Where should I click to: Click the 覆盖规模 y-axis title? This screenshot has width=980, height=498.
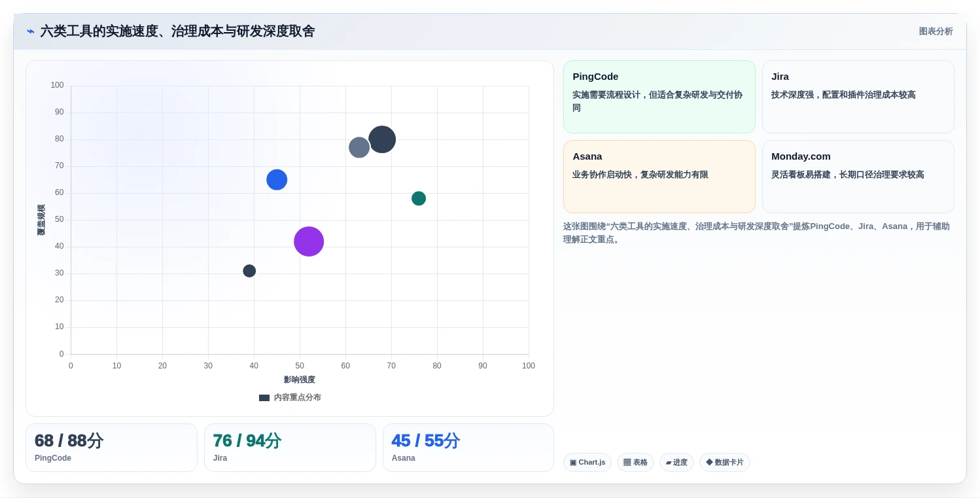(x=41, y=220)
